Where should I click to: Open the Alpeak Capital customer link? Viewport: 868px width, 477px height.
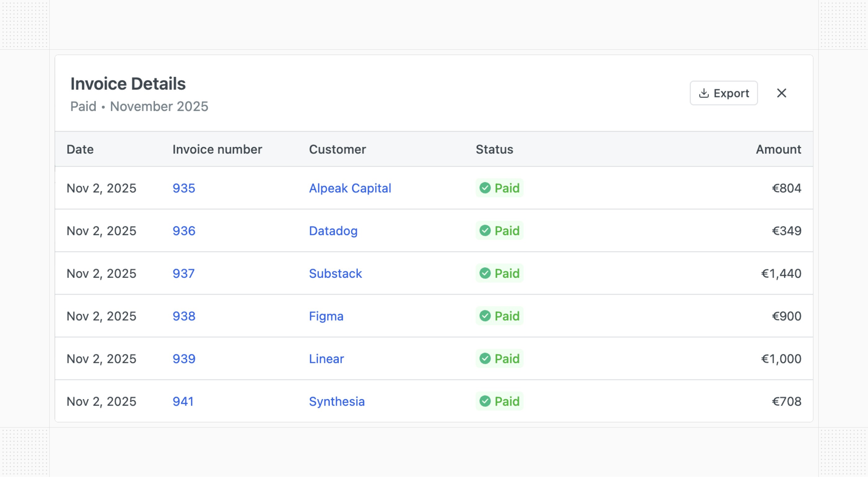point(350,188)
